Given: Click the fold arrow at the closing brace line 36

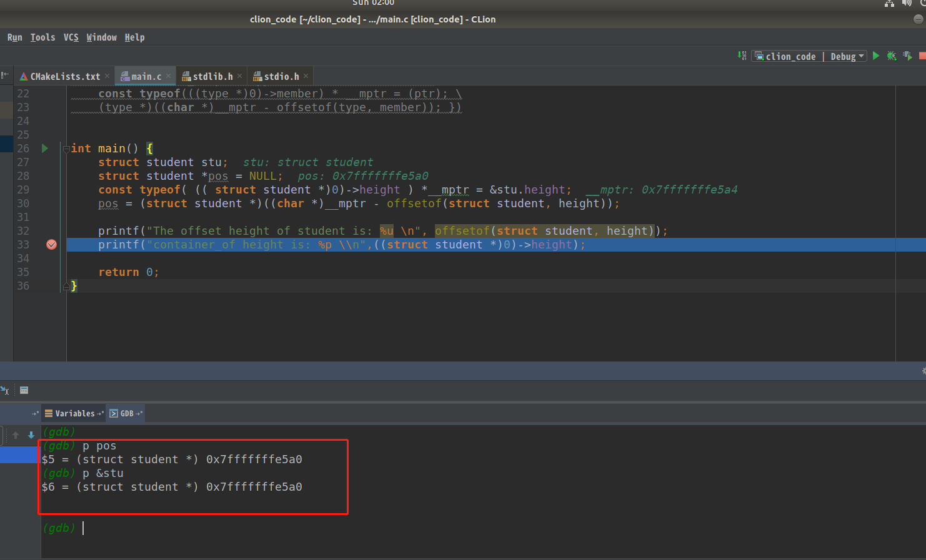Looking at the screenshot, I should 66,285.
